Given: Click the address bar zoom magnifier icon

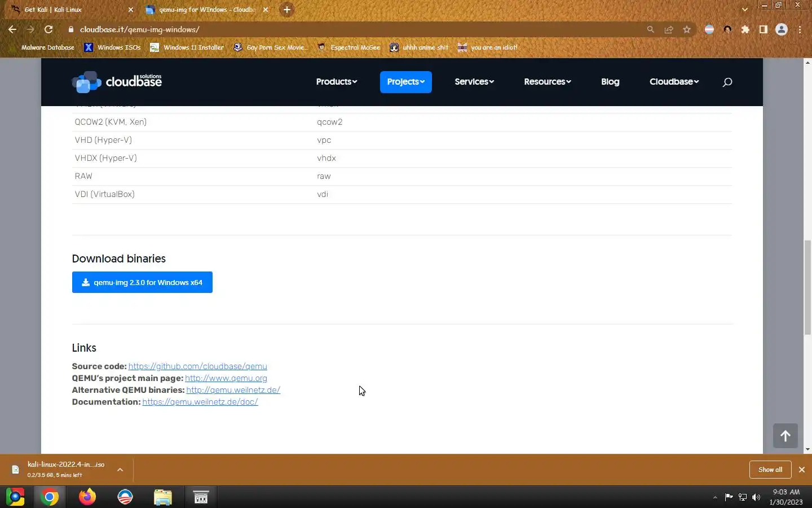Looking at the screenshot, I should [x=651, y=29].
